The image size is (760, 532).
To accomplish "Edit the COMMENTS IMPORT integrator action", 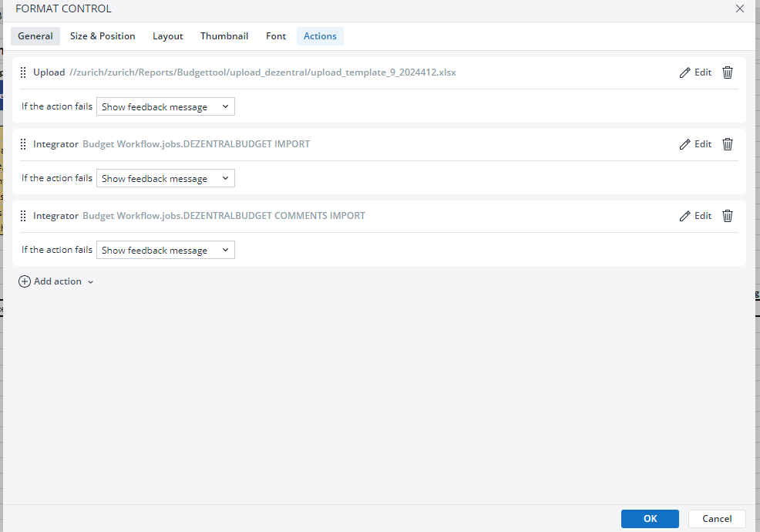I will click(695, 216).
